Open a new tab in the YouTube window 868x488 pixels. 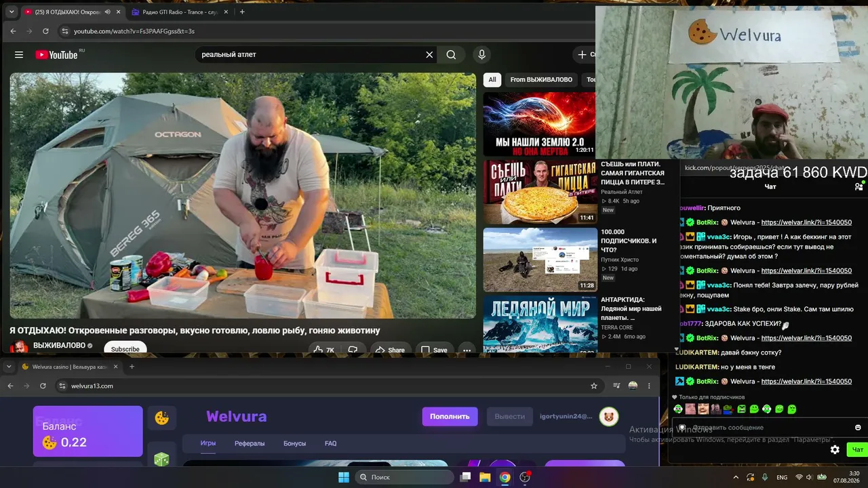(242, 12)
